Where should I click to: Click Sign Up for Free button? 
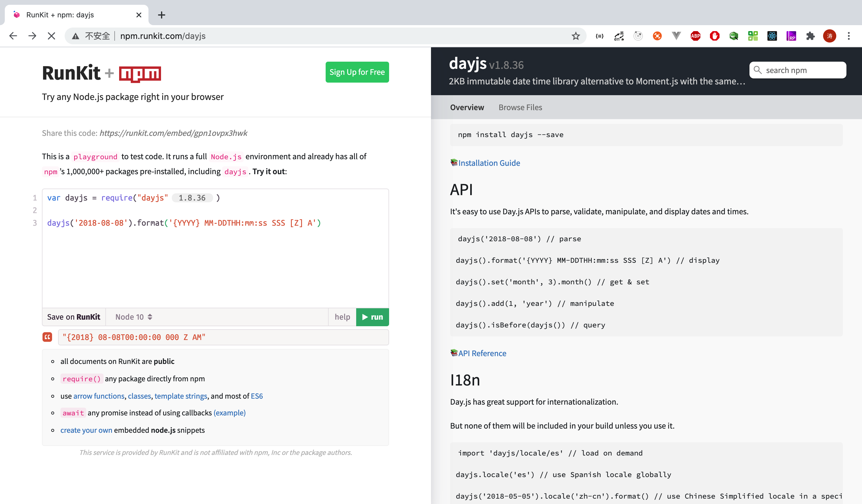357,72
